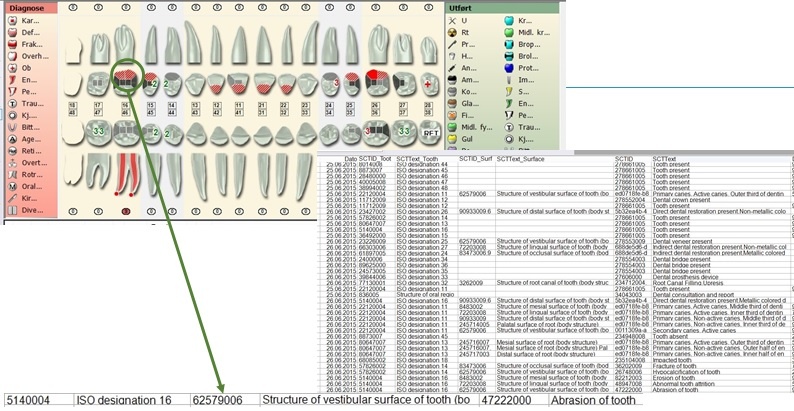Pick the Rotr... diagnosis icon
Screen dimensions: 794x411
(x=13, y=175)
